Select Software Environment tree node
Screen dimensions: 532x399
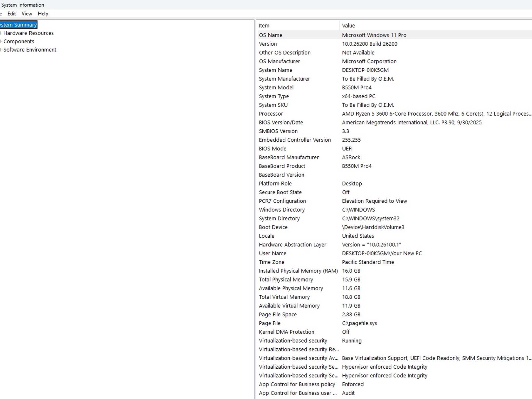tap(30, 50)
